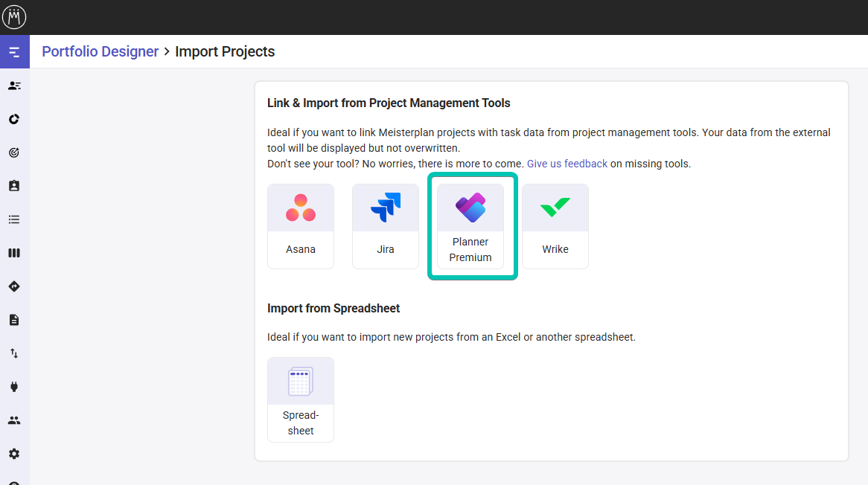Select the Wrike integration tile

[x=555, y=225]
